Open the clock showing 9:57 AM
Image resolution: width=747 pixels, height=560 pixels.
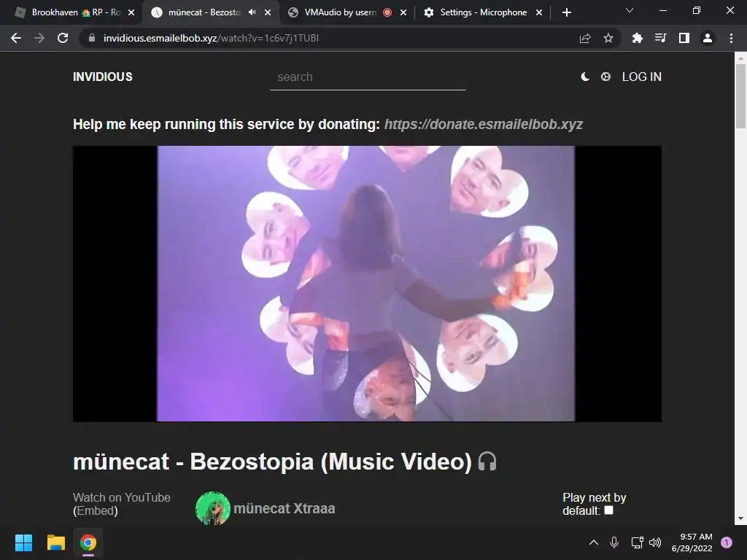(x=692, y=542)
